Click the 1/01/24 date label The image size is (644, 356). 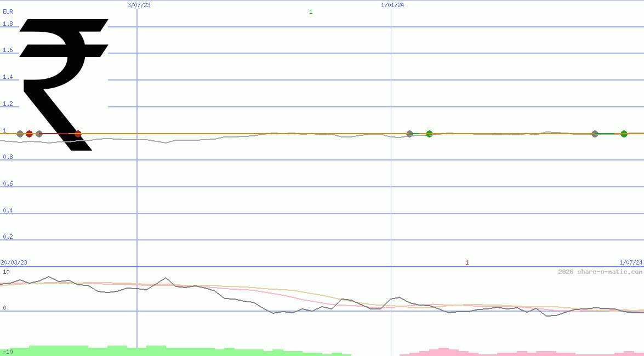pyautogui.click(x=392, y=5)
